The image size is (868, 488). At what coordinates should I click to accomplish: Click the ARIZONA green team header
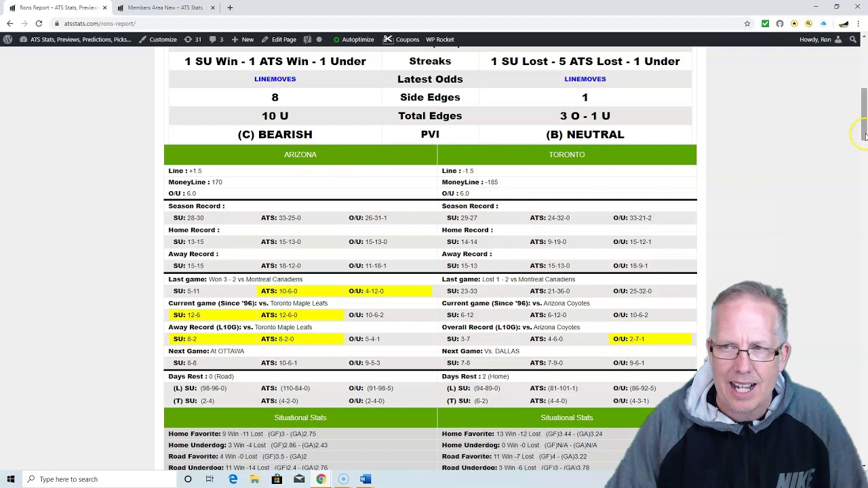[300, 155]
